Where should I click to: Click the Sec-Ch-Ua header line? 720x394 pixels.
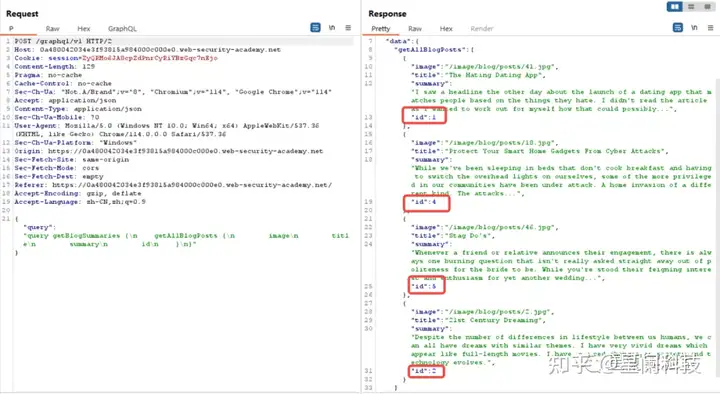[x=173, y=92]
